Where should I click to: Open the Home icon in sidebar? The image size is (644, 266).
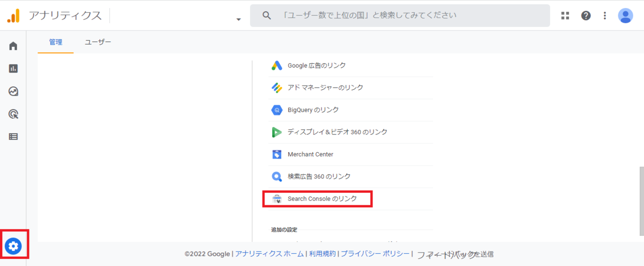tap(13, 46)
